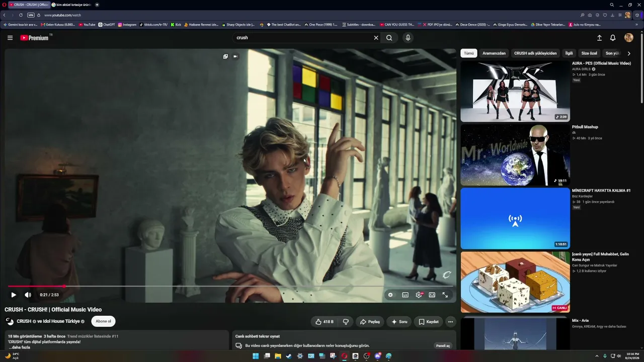Select the 'İlgili' filter chip
This screenshot has height=362, width=644.
569,53
